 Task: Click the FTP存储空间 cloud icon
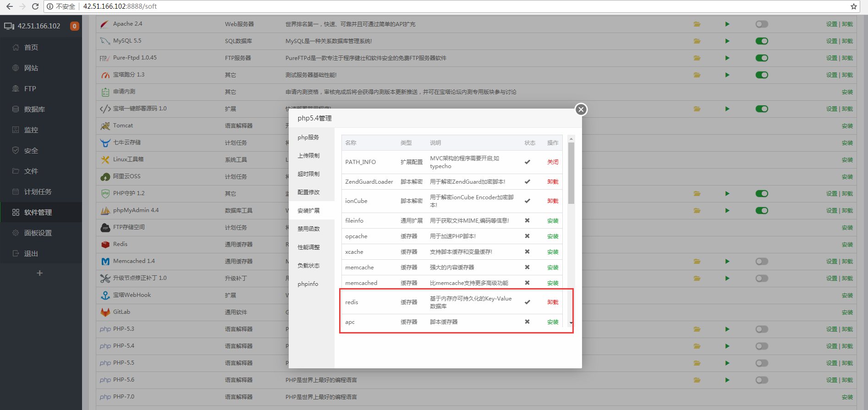[105, 228]
